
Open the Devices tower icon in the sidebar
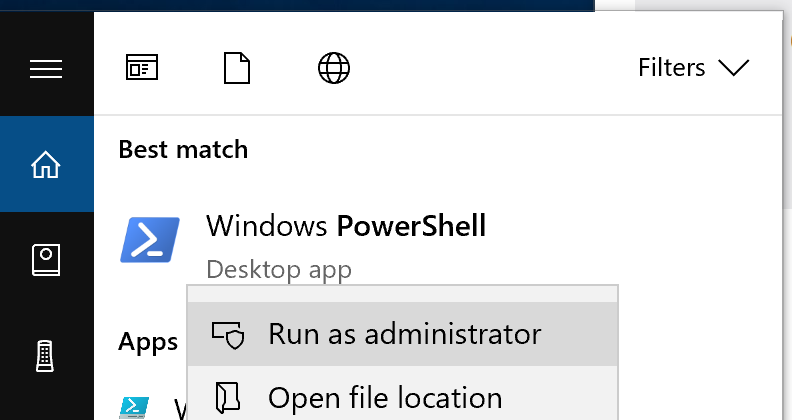click(45, 356)
